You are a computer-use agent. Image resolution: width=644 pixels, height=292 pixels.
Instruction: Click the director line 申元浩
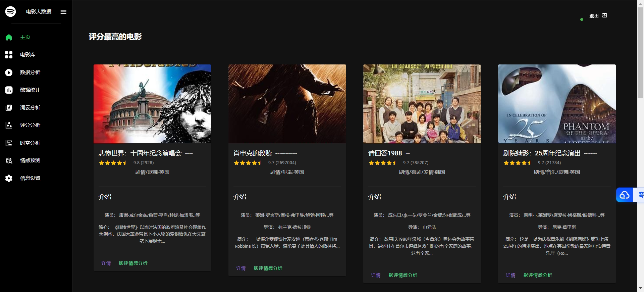(x=422, y=227)
